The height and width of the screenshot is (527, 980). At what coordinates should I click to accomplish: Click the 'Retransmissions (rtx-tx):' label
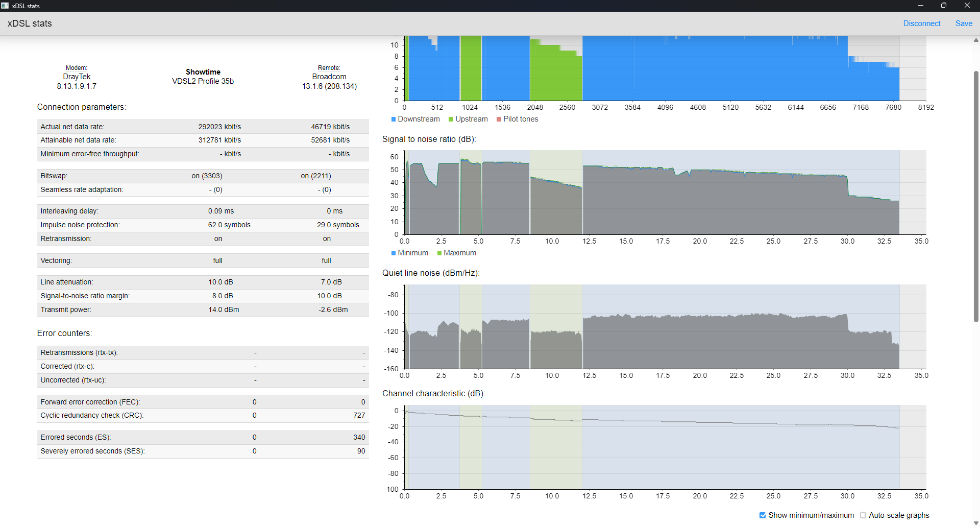point(79,352)
